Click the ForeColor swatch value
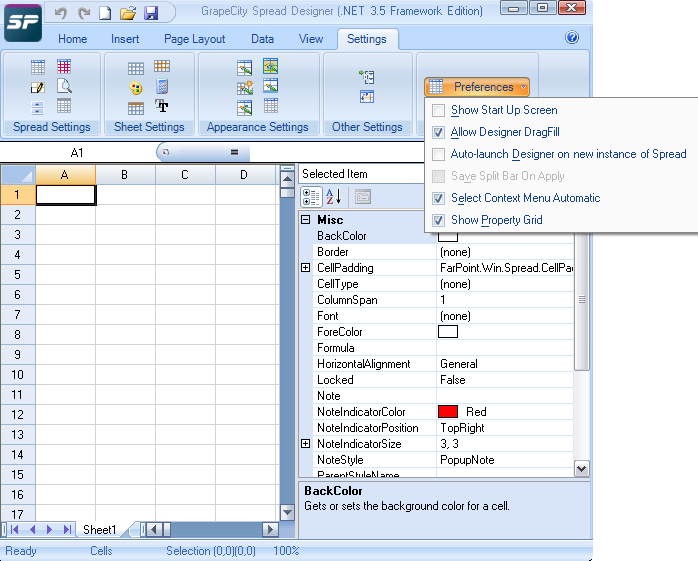The height and width of the screenshot is (561, 698). click(448, 332)
